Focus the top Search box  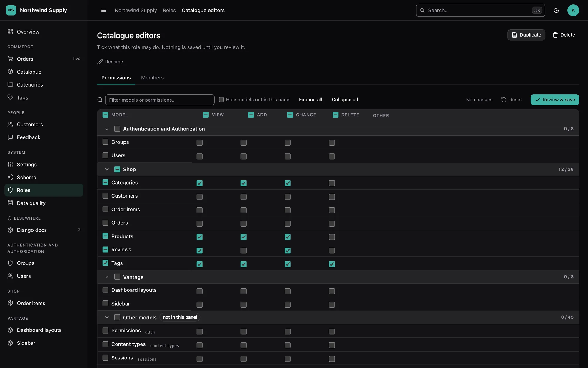(480, 10)
